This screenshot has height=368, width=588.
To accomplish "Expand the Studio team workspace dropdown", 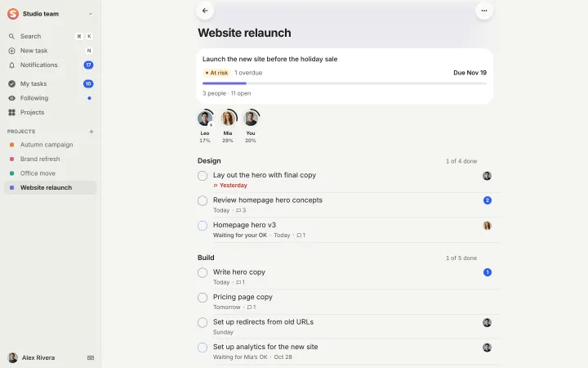I will pyautogui.click(x=91, y=14).
